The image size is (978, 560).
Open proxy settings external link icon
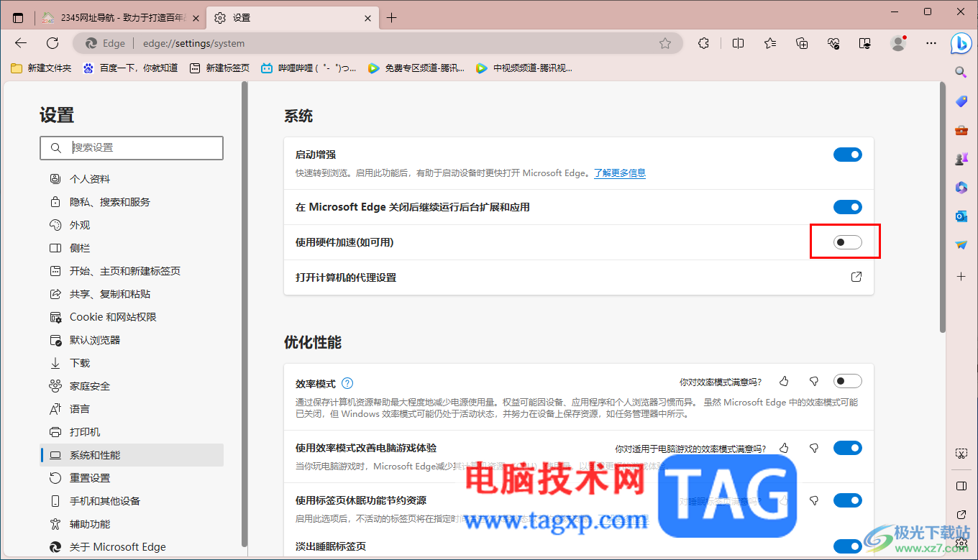click(856, 277)
